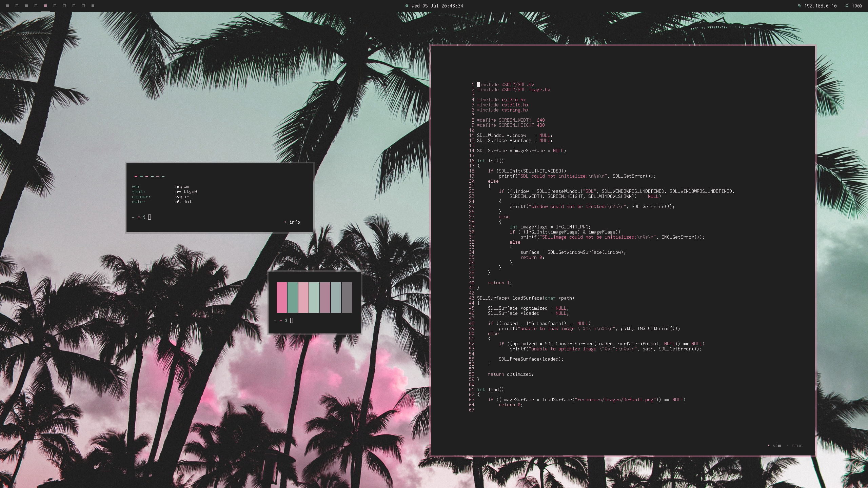The image size is (868, 488).
Task: Switch to the tenth (last) workspace indicator
Action: [93, 6]
